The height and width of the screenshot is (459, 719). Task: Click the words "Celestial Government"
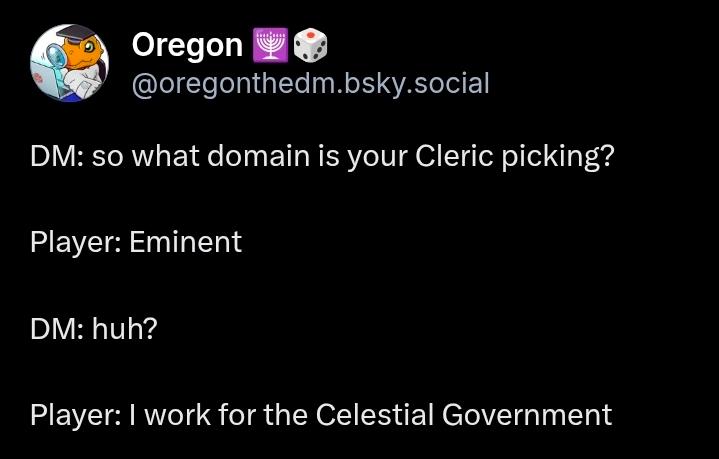463,414
